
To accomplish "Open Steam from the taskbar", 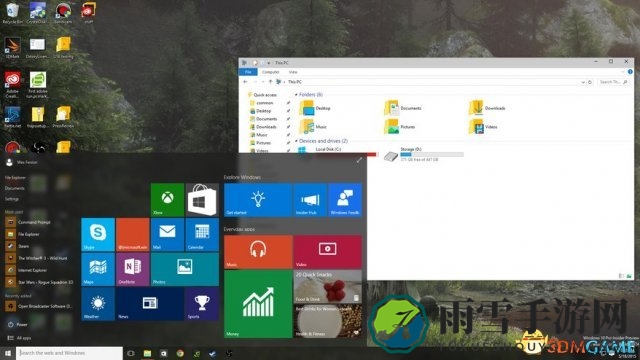I will [212, 353].
